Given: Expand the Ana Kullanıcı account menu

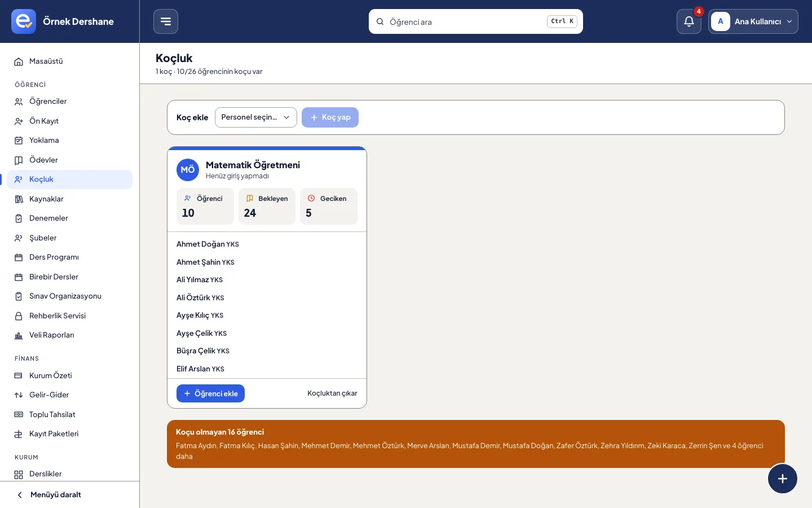Looking at the screenshot, I should click(753, 21).
